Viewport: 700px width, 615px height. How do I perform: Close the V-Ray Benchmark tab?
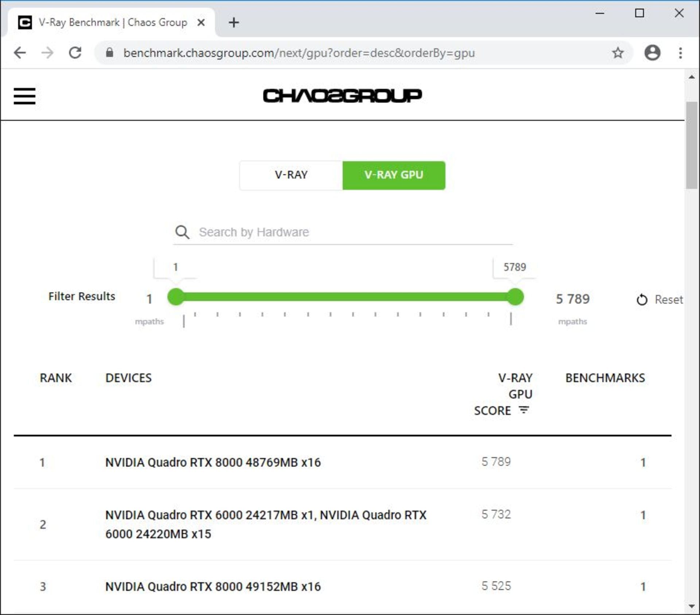click(201, 23)
